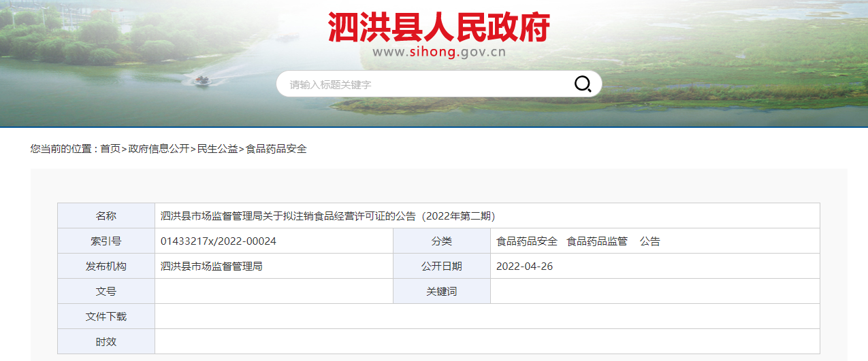Open the 食品药品安全 breadcrumb link

click(276, 149)
